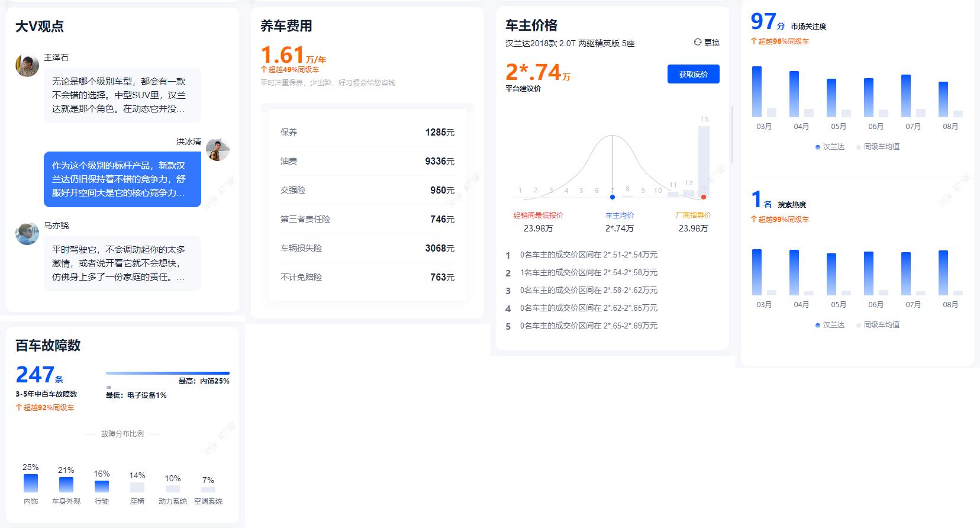Open 洪冰清's blue comment bubble
The width and height of the screenshot is (980, 528).
click(x=122, y=179)
